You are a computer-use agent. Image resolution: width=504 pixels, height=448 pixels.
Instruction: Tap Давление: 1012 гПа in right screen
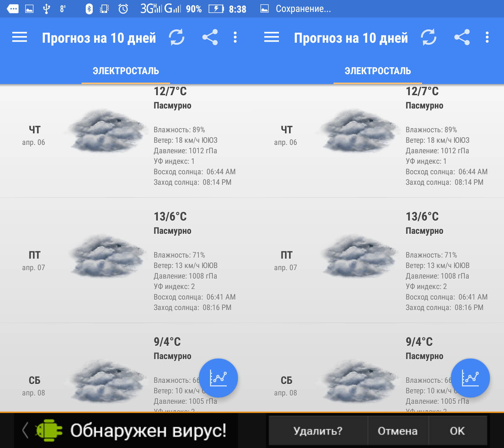pyautogui.click(x=437, y=151)
